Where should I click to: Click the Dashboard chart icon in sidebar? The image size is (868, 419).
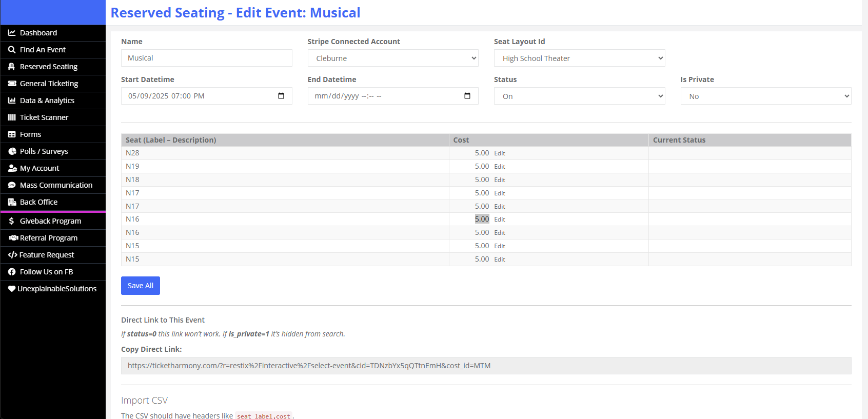(x=12, y=33)
